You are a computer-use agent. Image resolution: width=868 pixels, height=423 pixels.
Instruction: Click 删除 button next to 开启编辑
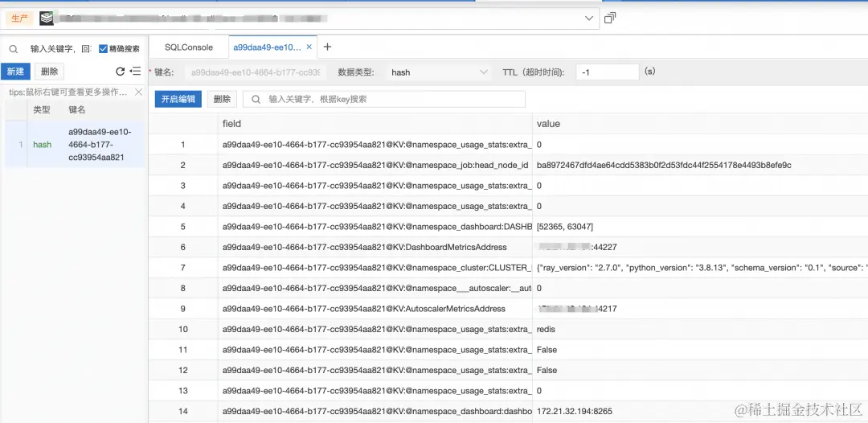pos(222,99)
